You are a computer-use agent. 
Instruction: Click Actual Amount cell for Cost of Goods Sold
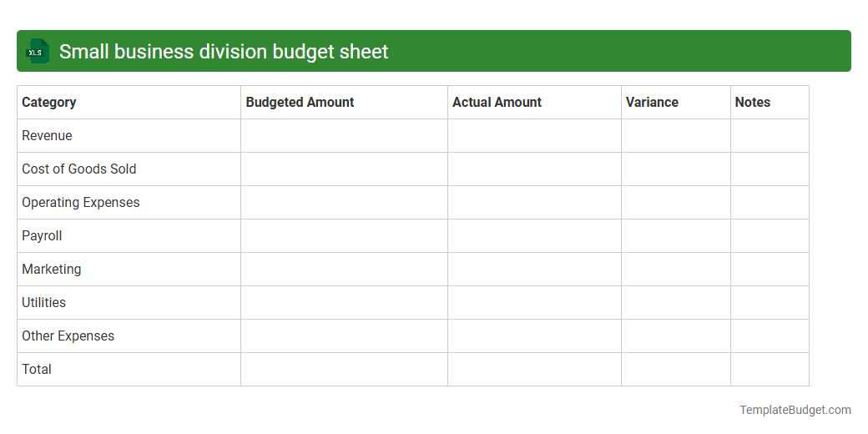coord(535,169)
